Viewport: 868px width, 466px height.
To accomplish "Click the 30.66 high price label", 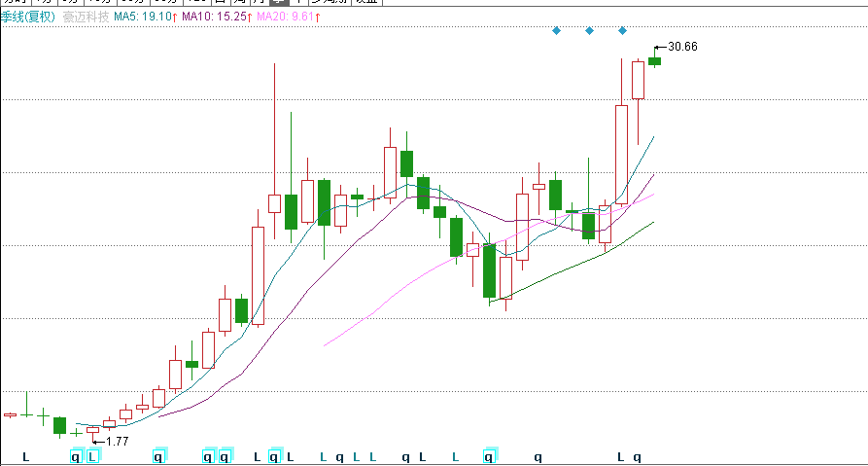I will coord(681,47).
